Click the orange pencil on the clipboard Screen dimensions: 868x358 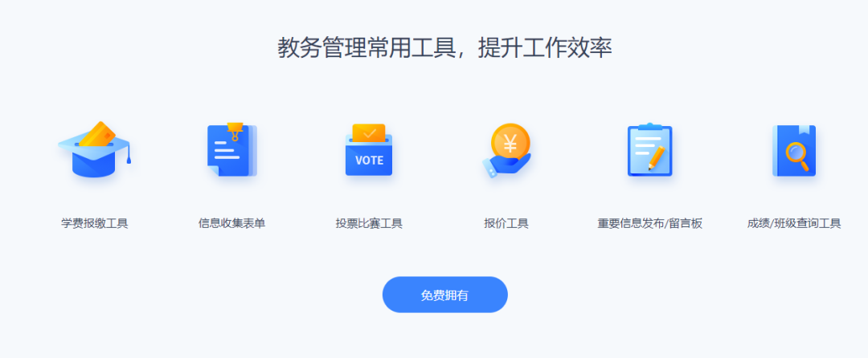pyautogui.click(x=657, y=157)
